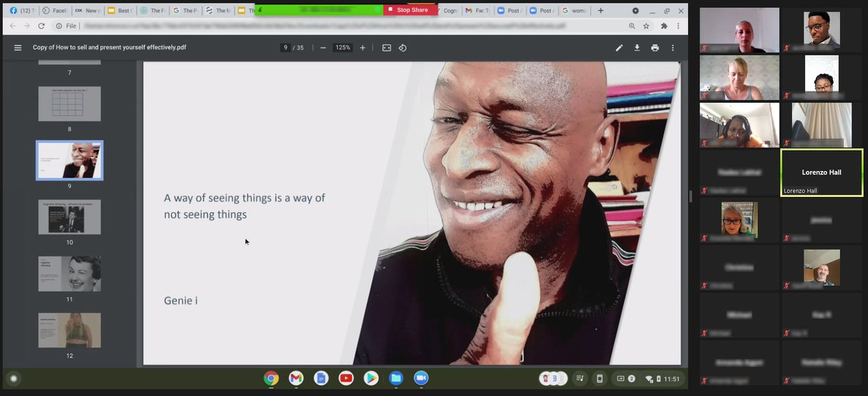This screenshot has height=396, width=868.
Task: Open Gmail from the shelf
Action: tap(296, 378)
